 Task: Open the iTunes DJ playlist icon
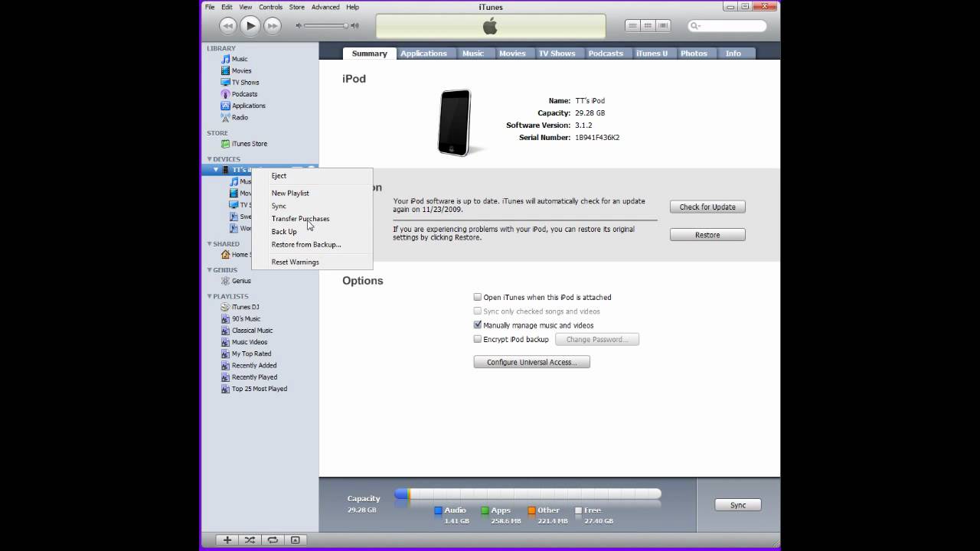[x=225, y=307]
